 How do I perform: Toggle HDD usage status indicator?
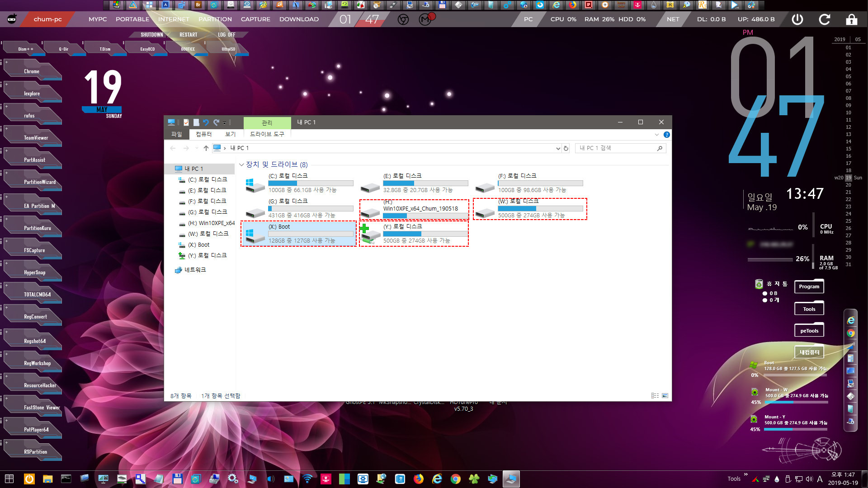pyautogui.click(x=633, y=19)
